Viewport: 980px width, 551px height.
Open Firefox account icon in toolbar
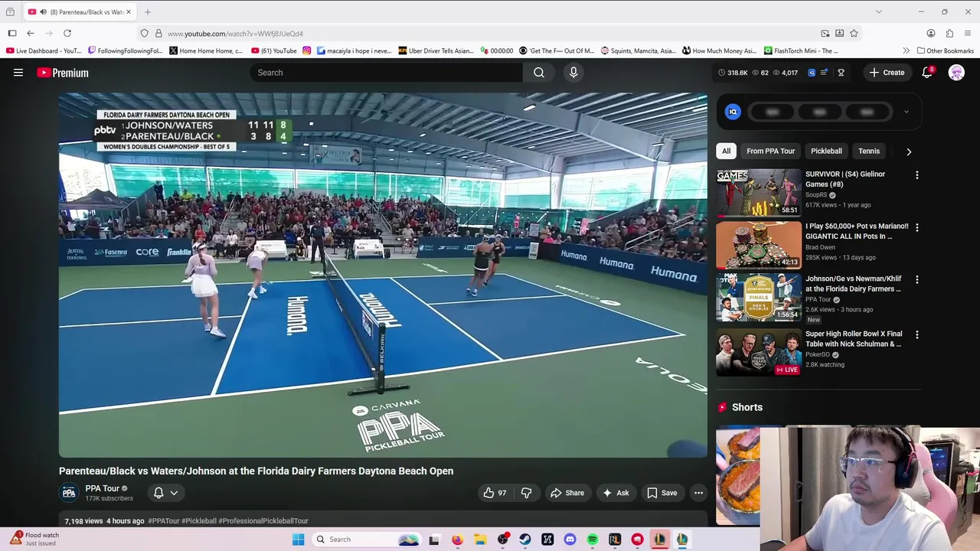tap(931, 33)
